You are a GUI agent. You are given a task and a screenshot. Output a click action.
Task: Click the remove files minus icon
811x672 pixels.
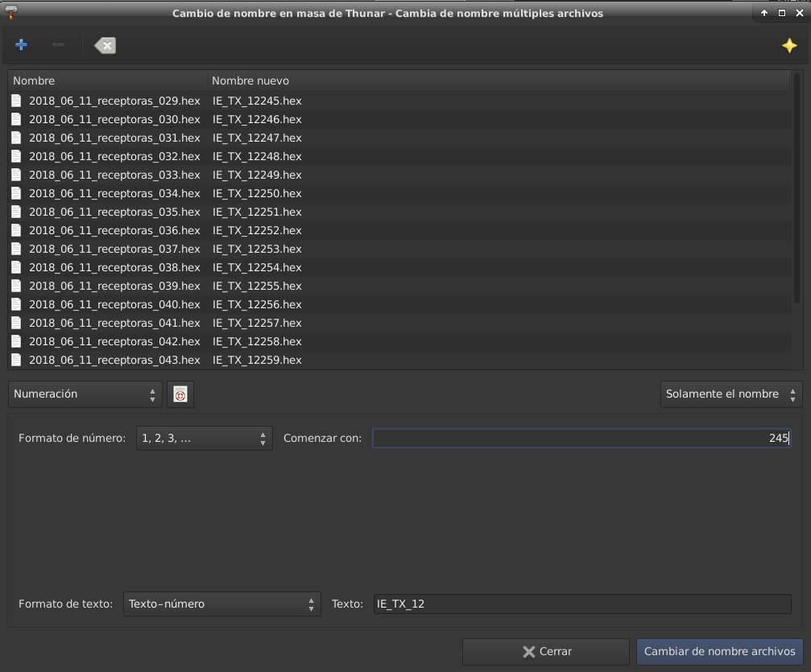tap(58, 45)
